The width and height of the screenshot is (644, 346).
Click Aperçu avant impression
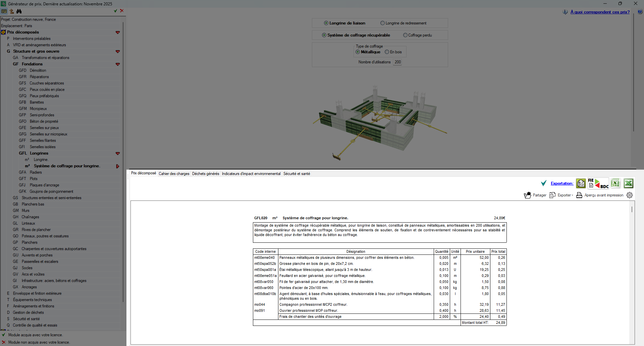pos(604,195)
